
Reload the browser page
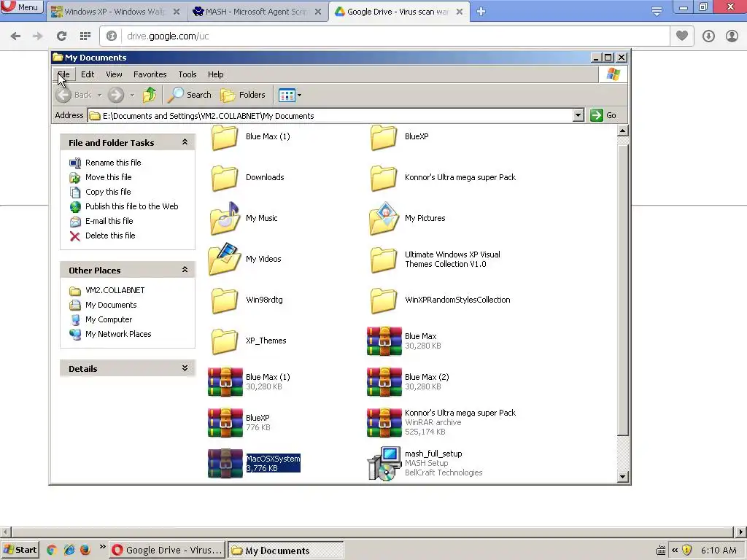[x=61, y=36]
